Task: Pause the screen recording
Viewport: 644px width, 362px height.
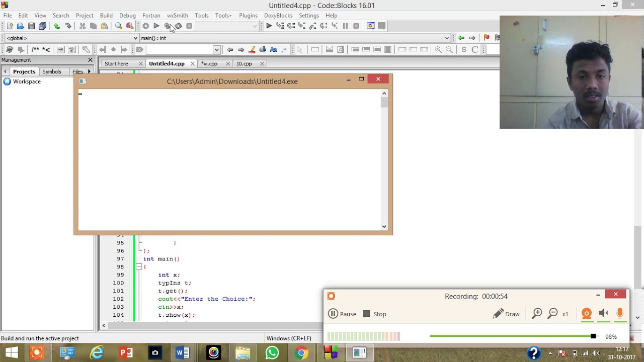Action: click(342, 314)
